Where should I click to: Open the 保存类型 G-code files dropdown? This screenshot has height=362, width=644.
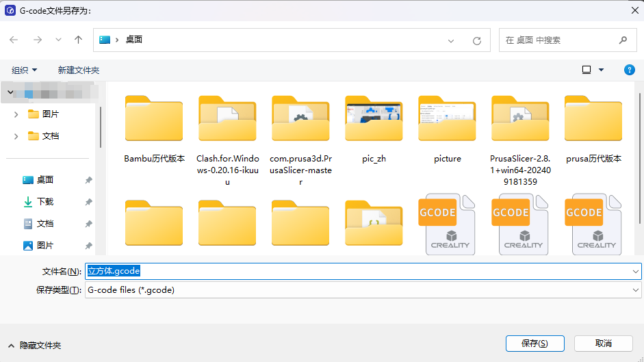(x=363, y=290)
